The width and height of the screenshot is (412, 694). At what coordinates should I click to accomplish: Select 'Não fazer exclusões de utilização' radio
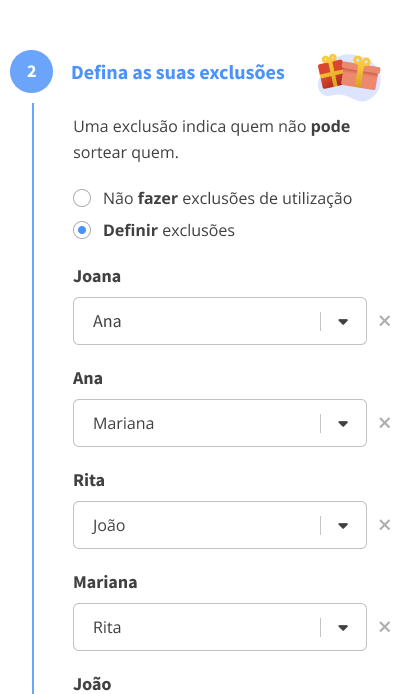click(82, 198)
